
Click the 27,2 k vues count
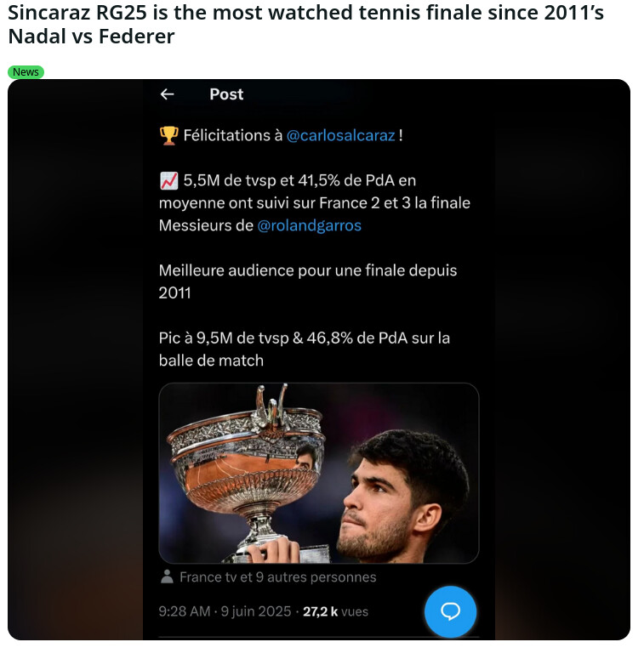tap(335, 611)
